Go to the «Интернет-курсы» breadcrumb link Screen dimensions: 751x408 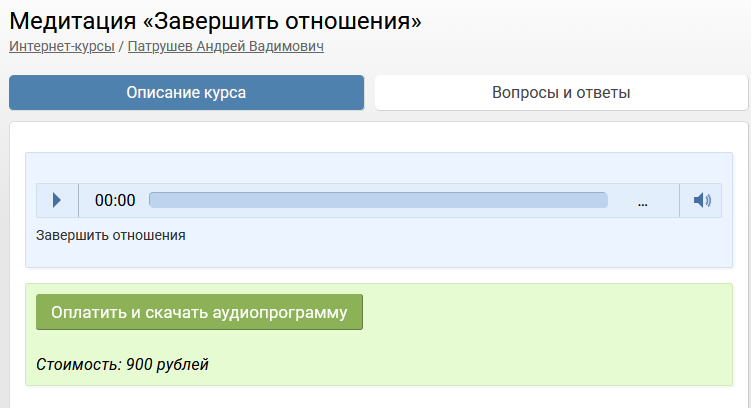62,46
